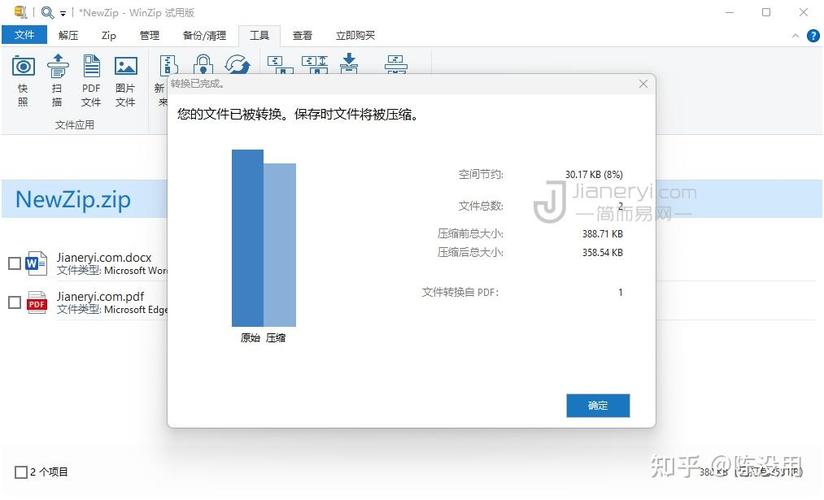Screen dimensions: 824x500
Task: Select the Jianeryi.com.docx file name
Action: click(x=104, y=257)
